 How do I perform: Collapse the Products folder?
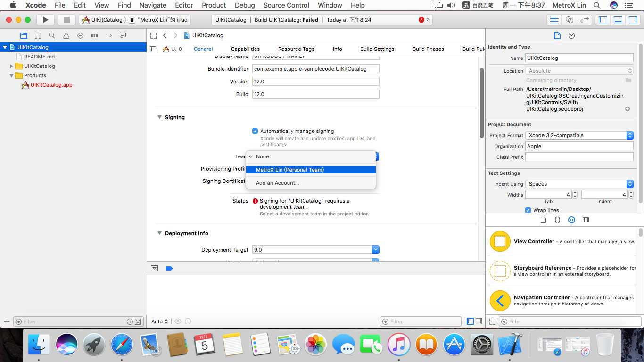tap(12, 75)
